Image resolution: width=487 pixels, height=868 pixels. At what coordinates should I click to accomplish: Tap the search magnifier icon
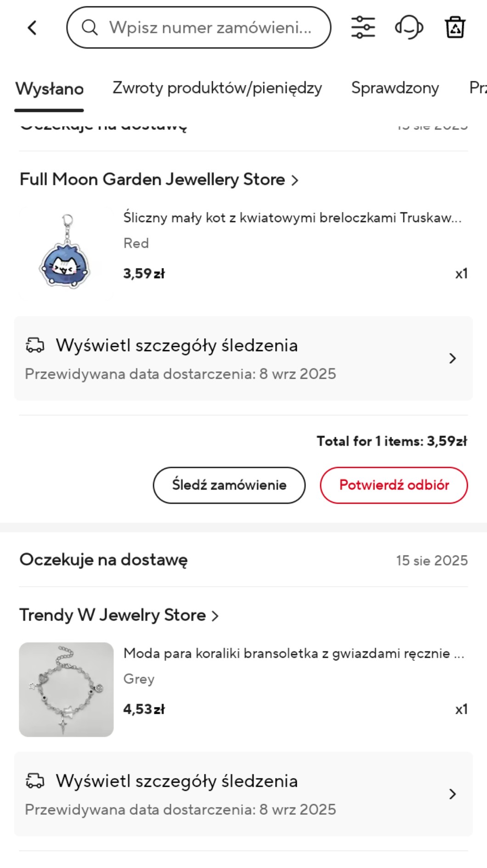pyautogui.click(x=90, y=28)
